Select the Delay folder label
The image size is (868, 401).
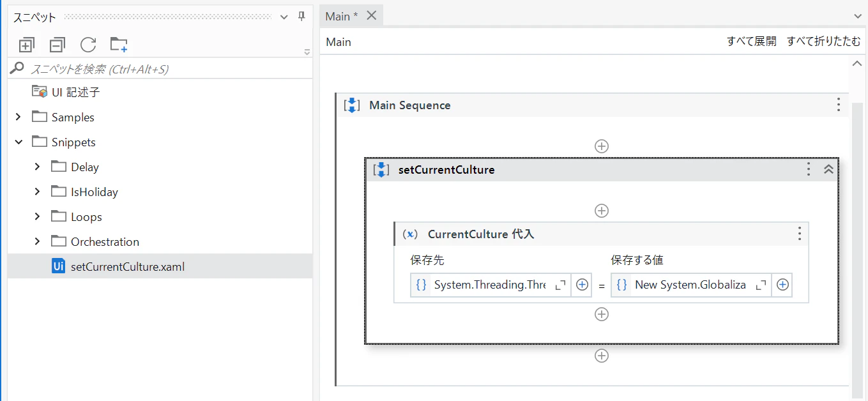85,167
